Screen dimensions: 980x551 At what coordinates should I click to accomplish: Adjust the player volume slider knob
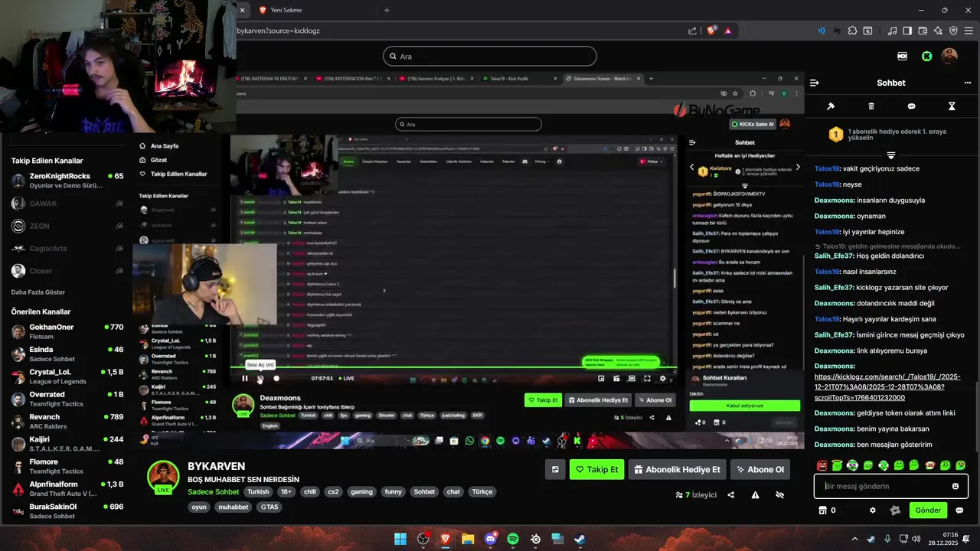tap(276, 378)
